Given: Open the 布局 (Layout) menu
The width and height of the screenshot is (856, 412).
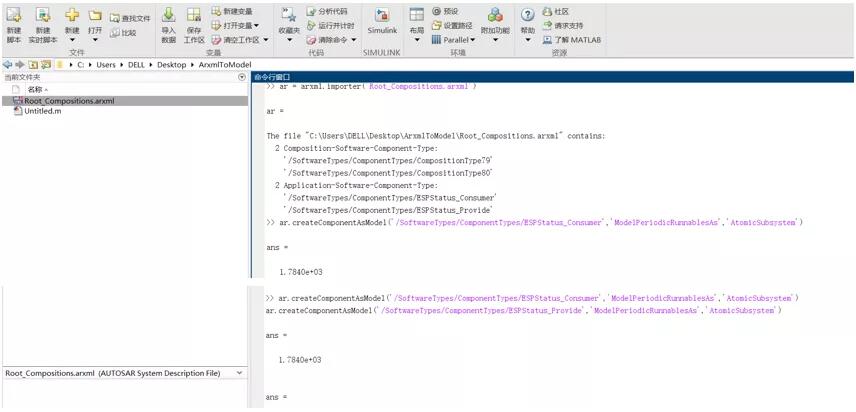Looking at the screenshot, I should pos(417,25).
